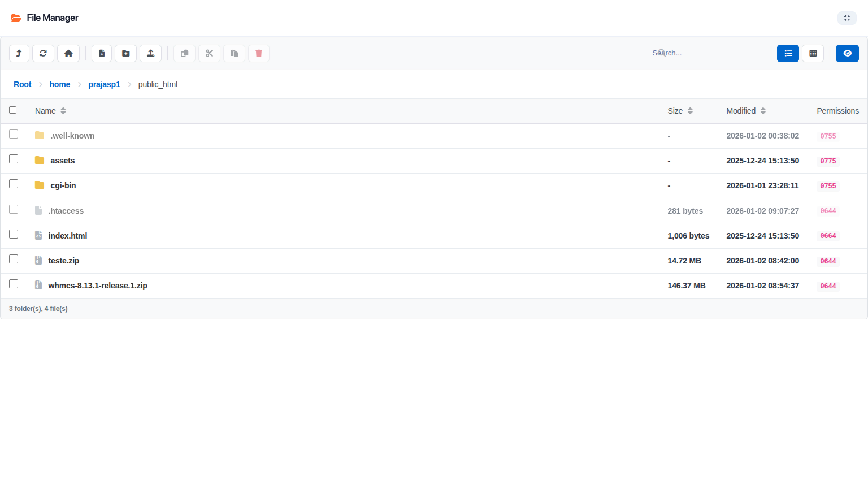Select the teste.zip row checkbox

14,259
